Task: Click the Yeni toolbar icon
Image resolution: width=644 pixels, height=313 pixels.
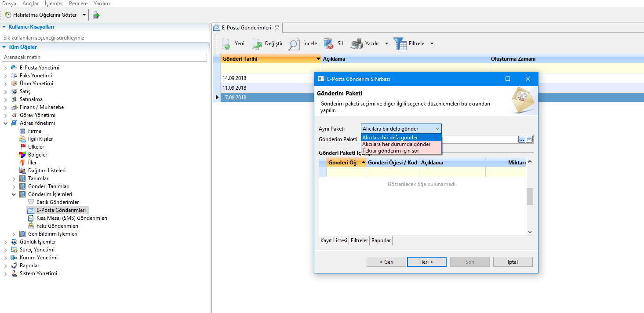Action: pyautogui.click(x=226, y=44)
